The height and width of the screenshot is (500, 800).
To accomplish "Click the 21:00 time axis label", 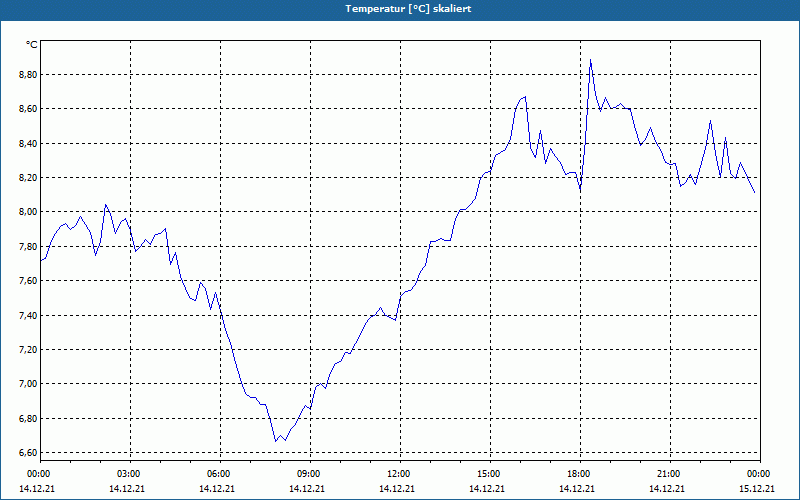I will [668, 474].
